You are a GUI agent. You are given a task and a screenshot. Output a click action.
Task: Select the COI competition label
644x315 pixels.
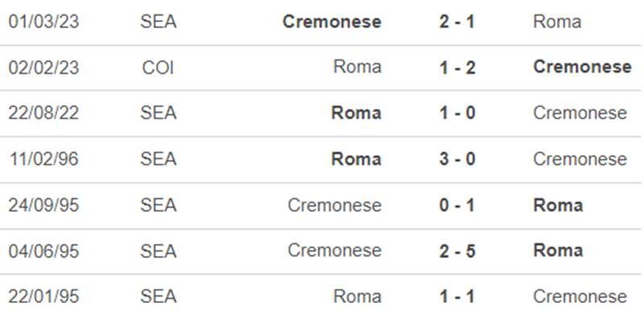click(x=158, y=67)
